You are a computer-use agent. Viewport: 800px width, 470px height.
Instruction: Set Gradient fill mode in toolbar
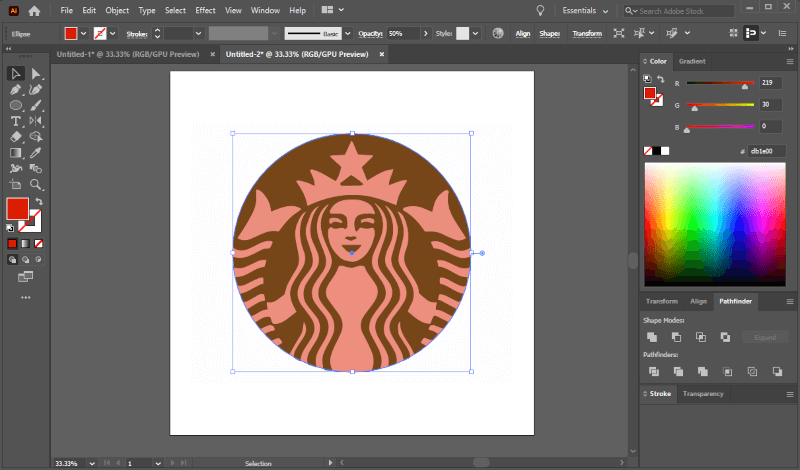click(26, 244)
